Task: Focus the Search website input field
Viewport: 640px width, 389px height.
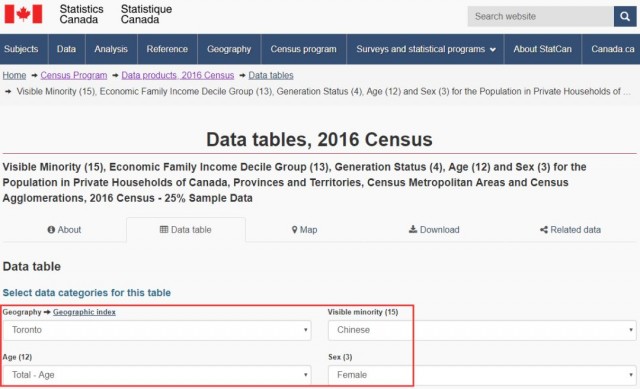Action: tap(540, 16)
